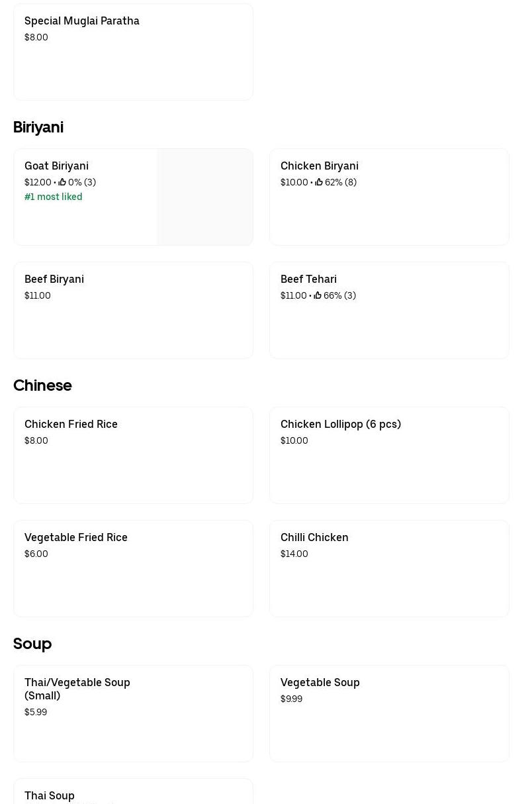Click the Soup section heading

[32, 644]
